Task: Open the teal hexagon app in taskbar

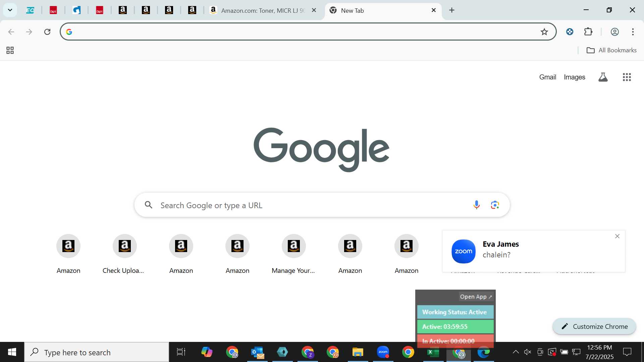Action: [x=282, y=352]
